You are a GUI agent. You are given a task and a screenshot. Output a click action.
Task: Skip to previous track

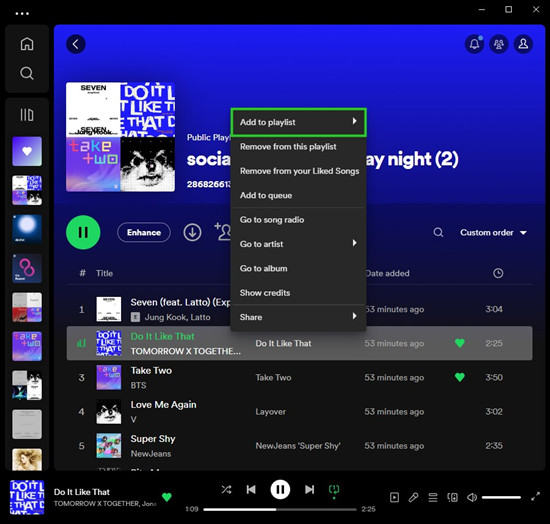[251, 490]
